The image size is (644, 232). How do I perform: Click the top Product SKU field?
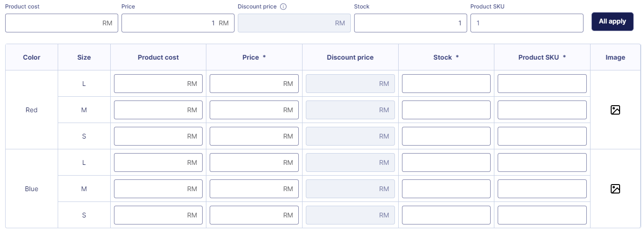[x=526, y=23]
